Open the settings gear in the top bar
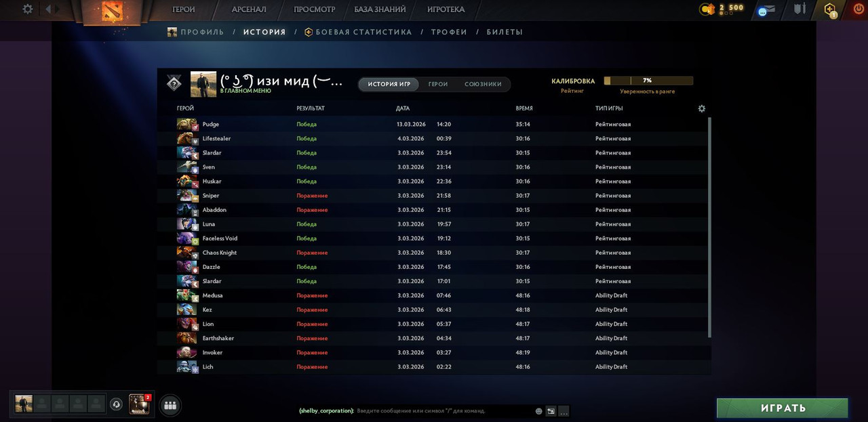This screenshot has width=868, height=422. pos(28,9)
